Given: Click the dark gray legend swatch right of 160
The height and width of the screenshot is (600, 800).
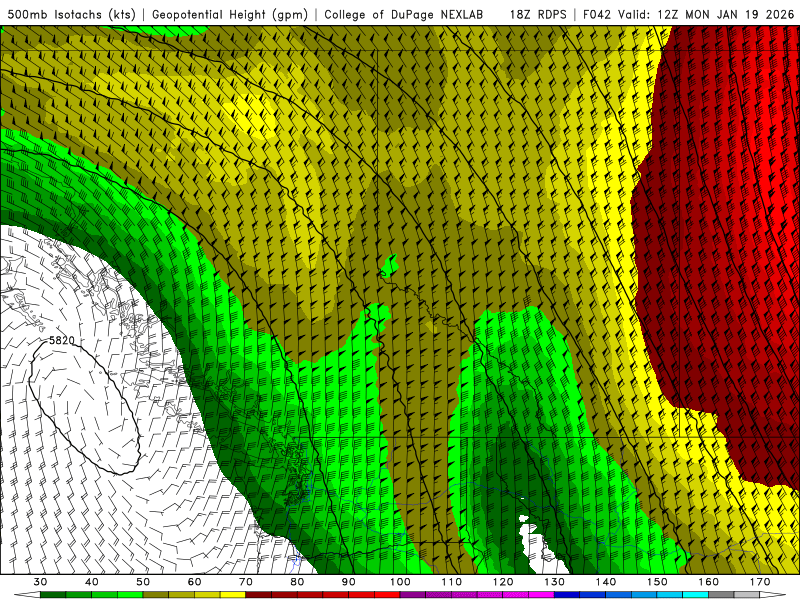Looking at the screenshot, I should [721, 595].
